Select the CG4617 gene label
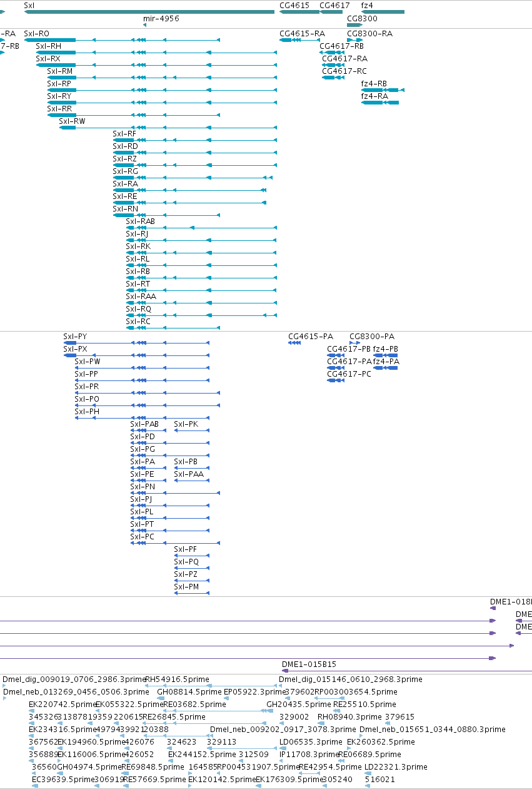532x789 pixels. coord(334,5)
